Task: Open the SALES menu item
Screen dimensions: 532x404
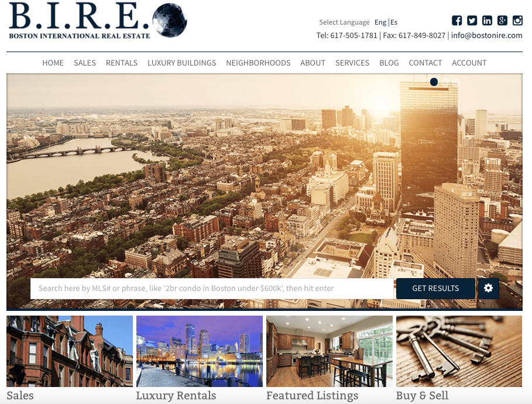Action: coord(85,63)
